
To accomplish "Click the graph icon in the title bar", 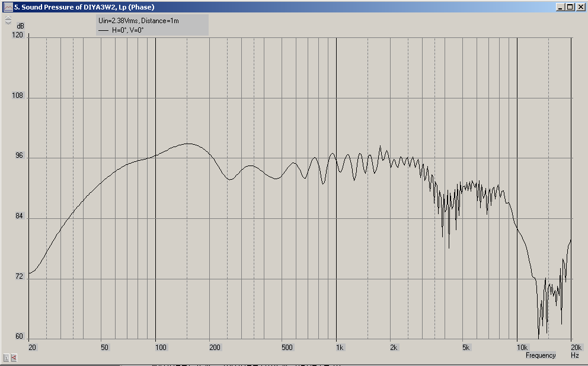I will tap(8, 7).
